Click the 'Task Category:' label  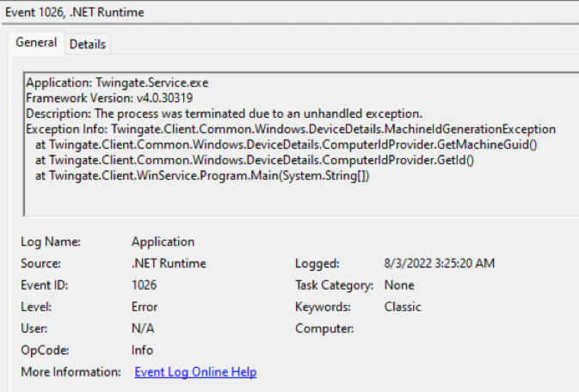[x=334, y=285]
